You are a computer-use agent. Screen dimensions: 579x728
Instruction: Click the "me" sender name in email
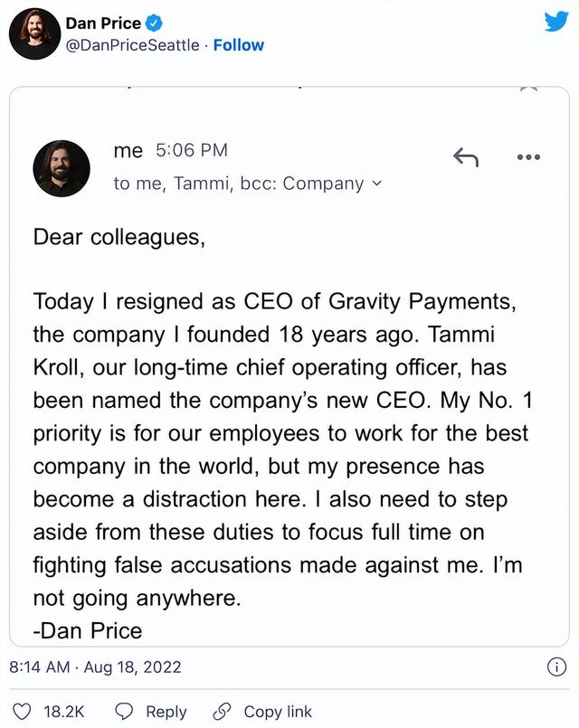pyautogui.click(x=128, y=151)
